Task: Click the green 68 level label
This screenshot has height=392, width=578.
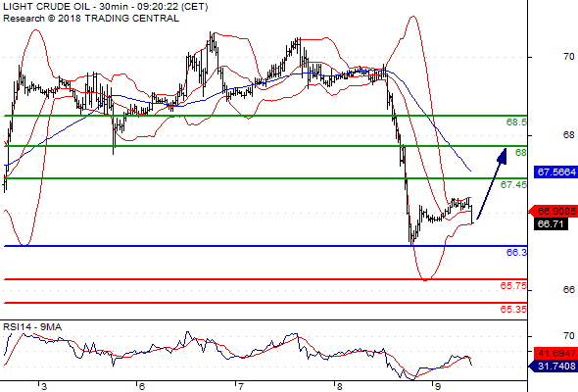Action: [521, 152]
